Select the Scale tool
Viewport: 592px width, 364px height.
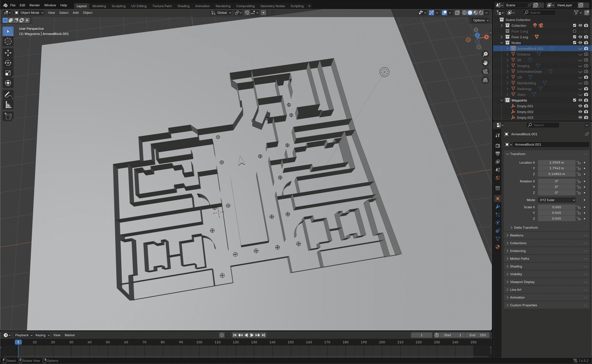(8, 73)
